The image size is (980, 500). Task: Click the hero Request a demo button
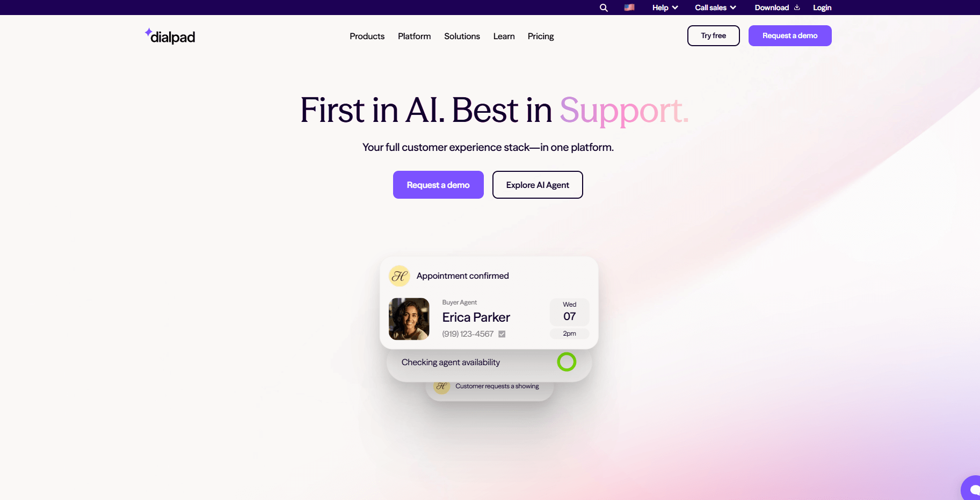click(438, 185)
